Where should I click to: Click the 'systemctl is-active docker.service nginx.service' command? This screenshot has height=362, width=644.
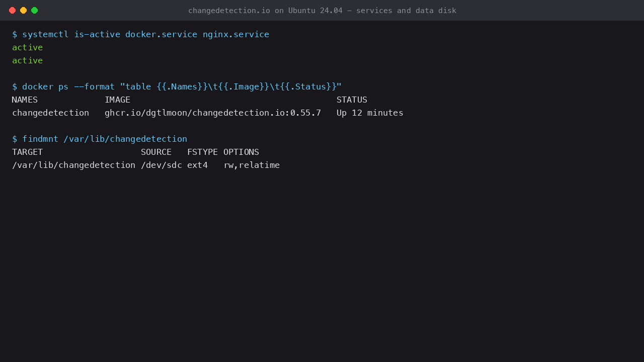(146, 34)
